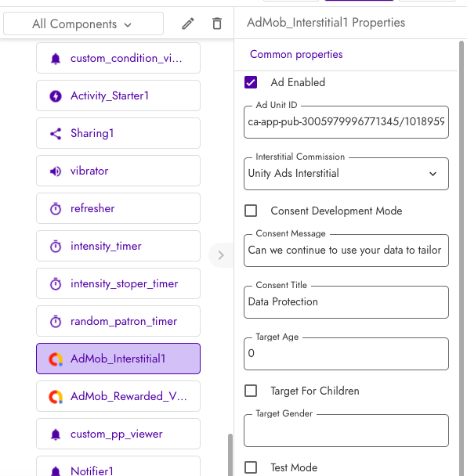The image size is (467, 476).
Task: Open the All Components dropdown
Action: 83,23
